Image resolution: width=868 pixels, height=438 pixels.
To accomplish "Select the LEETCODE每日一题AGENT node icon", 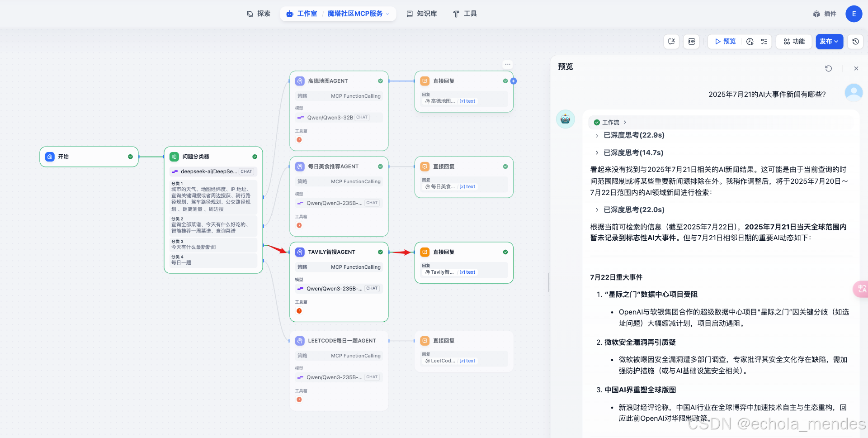I will pyautogui.click(x=300, y=341).
